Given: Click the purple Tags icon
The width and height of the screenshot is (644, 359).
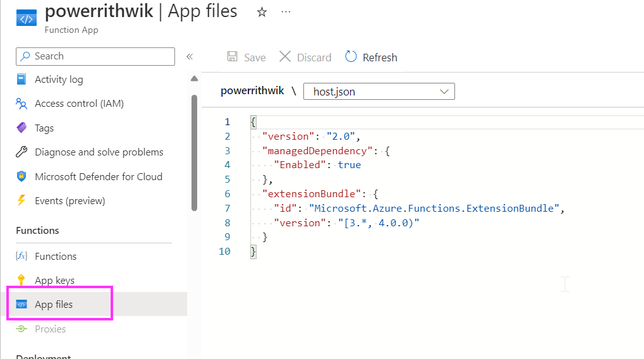Looking at the screenshot, I should pos(21,128).
